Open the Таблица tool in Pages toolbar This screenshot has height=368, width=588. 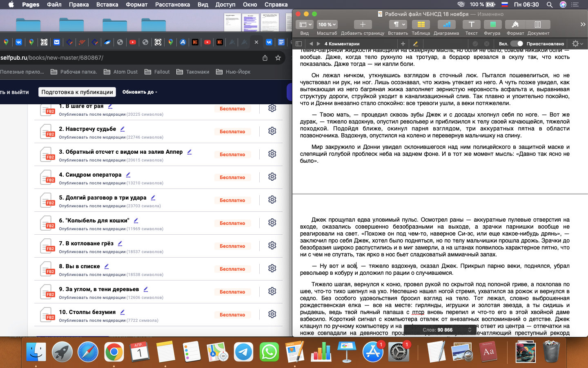(x=421, y=25)
